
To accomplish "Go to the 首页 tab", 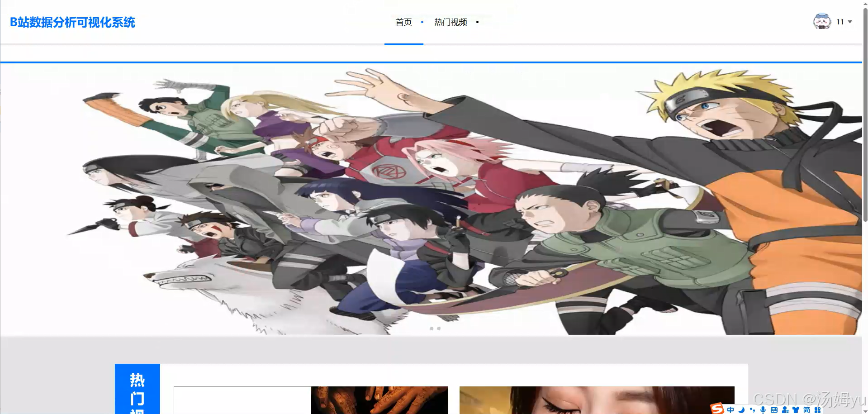I will pos(403,22).
